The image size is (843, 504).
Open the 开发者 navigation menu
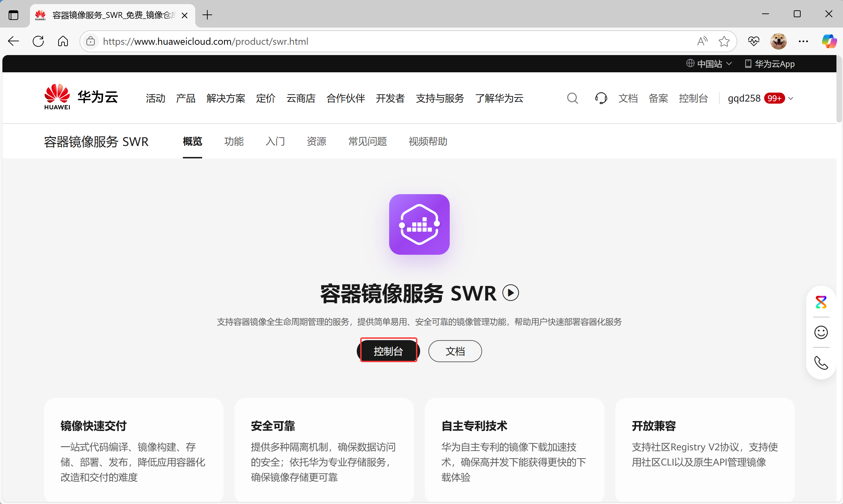390,98
